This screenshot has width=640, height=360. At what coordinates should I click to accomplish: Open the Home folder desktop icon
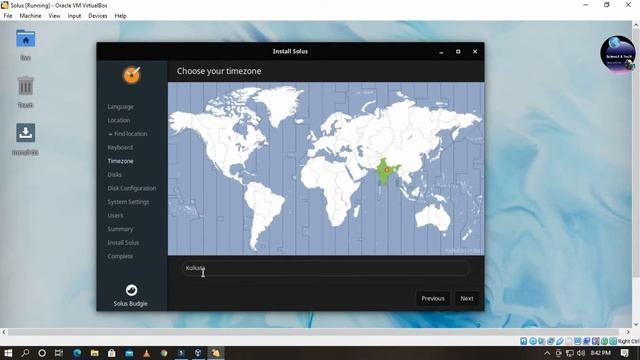25,40
